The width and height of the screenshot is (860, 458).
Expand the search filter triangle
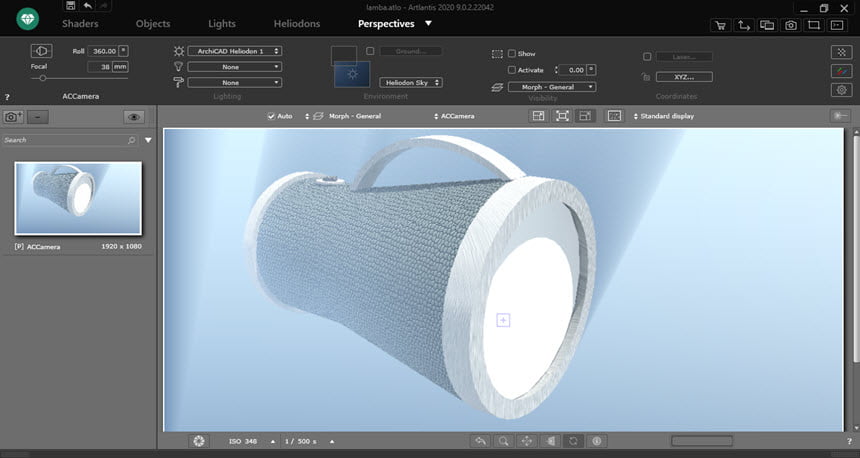148,140
